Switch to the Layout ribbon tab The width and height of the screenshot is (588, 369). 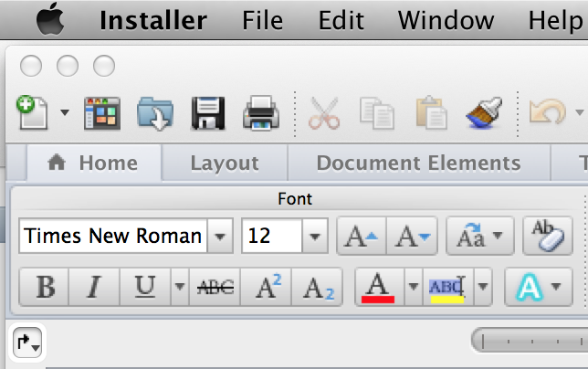[225, 163]
